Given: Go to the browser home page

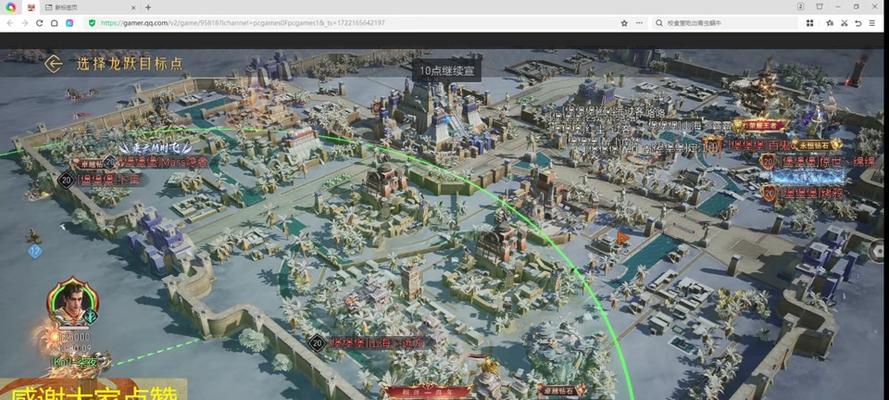Looking at the screenshot, I should coord(54,22).
